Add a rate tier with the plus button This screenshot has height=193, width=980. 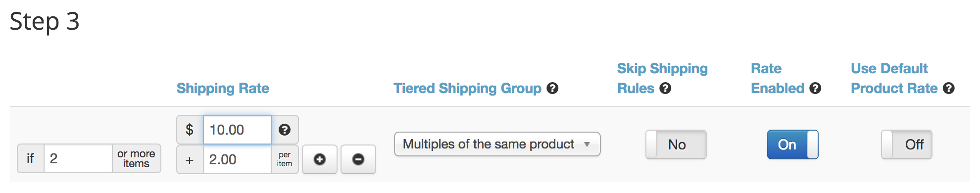click(x=320, y=159)
